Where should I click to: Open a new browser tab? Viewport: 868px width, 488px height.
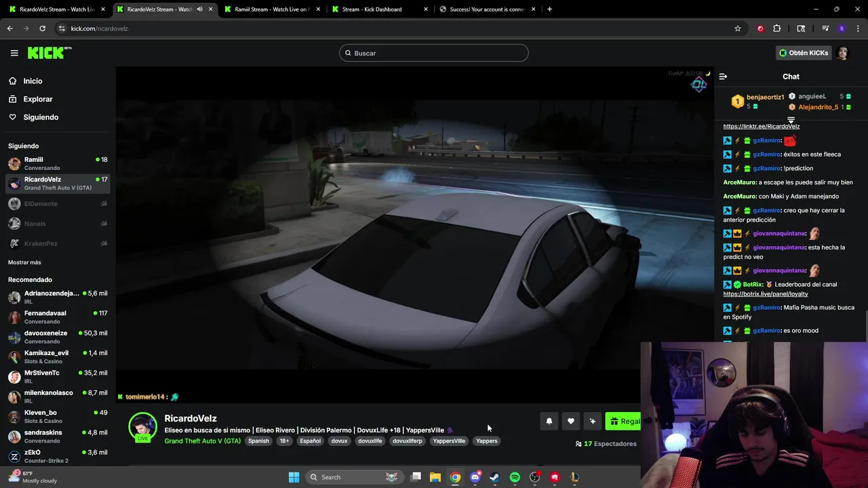(549, 9)
